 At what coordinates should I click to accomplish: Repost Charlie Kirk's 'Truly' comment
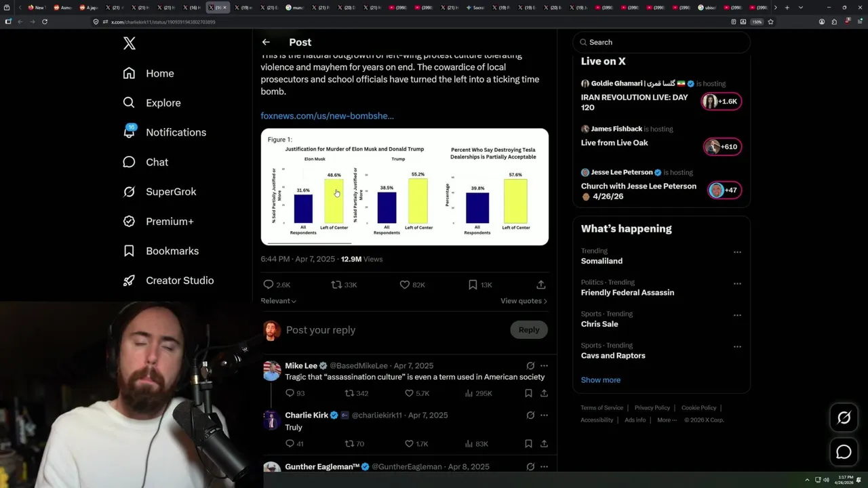tap(355, 444)
